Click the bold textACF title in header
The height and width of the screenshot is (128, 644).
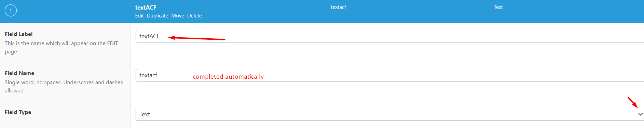pos(146,7)
